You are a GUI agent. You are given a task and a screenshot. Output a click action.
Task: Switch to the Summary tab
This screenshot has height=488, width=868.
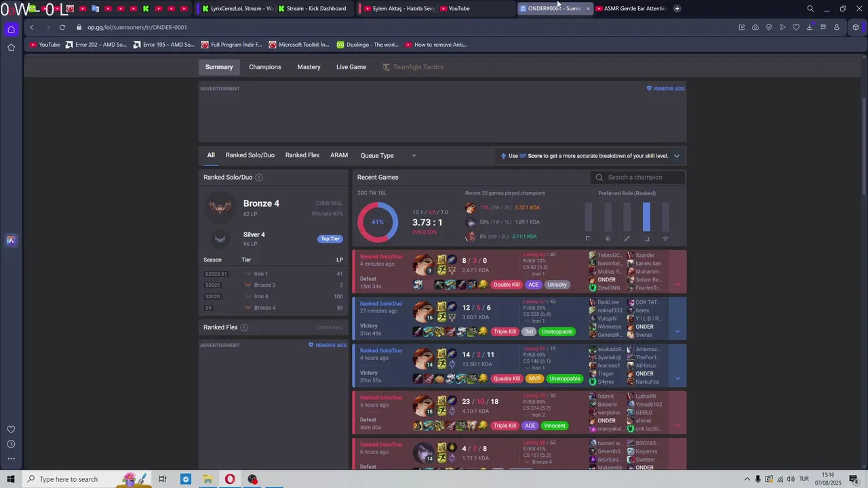[219, 67]
